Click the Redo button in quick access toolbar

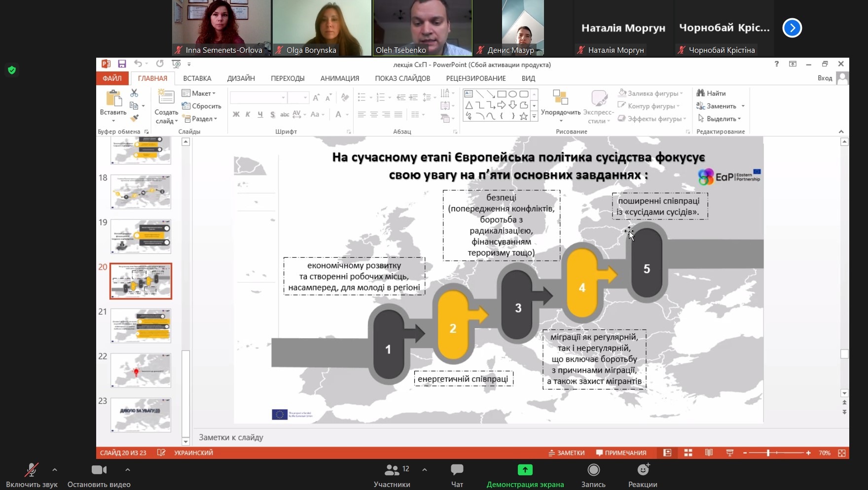(x=160, y=64)
